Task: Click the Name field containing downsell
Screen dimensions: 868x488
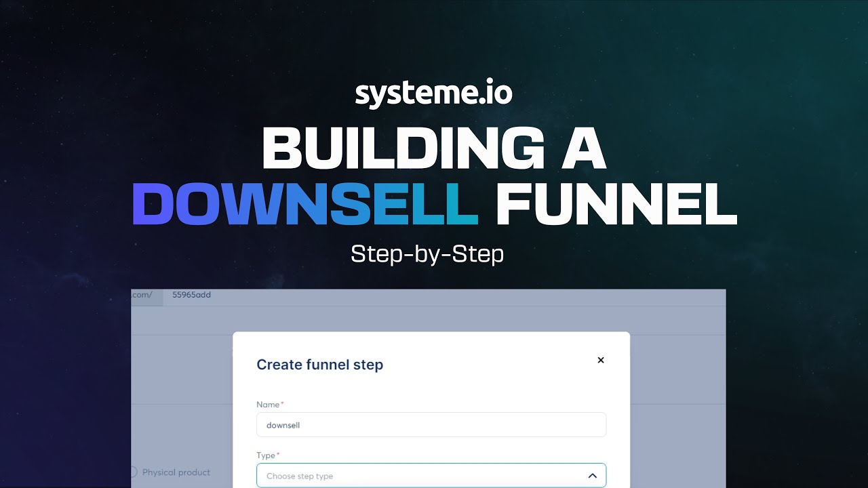Action: (431, 425)
